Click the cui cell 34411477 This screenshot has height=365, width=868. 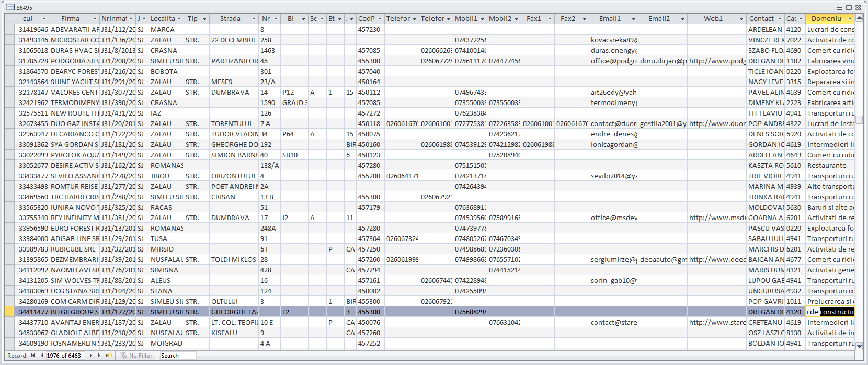pos(32,312)
